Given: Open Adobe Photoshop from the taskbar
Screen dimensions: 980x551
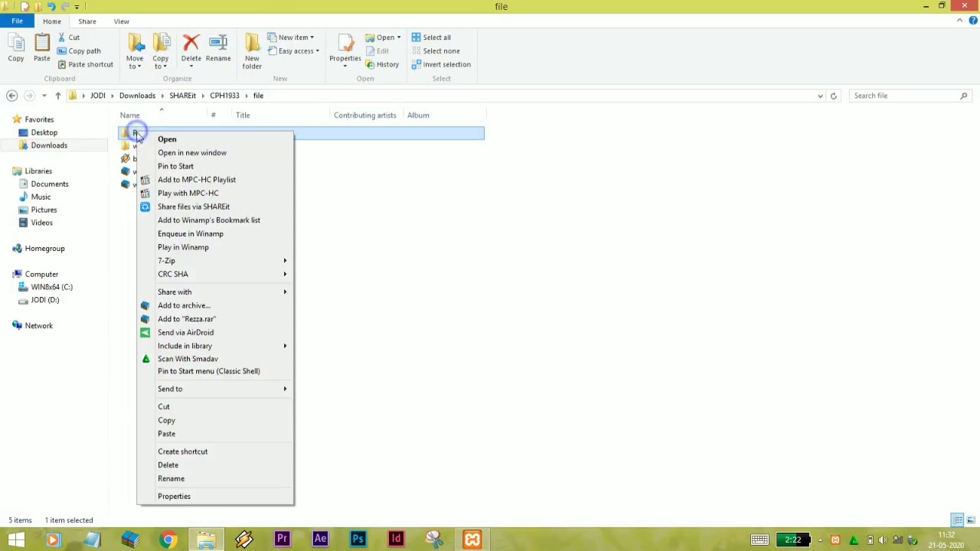Looking at the screenshot, I should [x=358, y=540].
